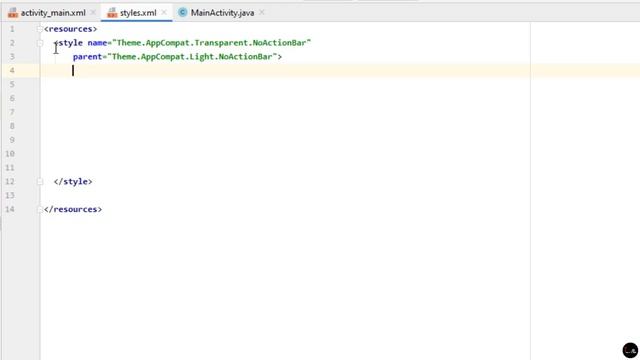Switch to the activity_main.xml tab

[53, 13]
